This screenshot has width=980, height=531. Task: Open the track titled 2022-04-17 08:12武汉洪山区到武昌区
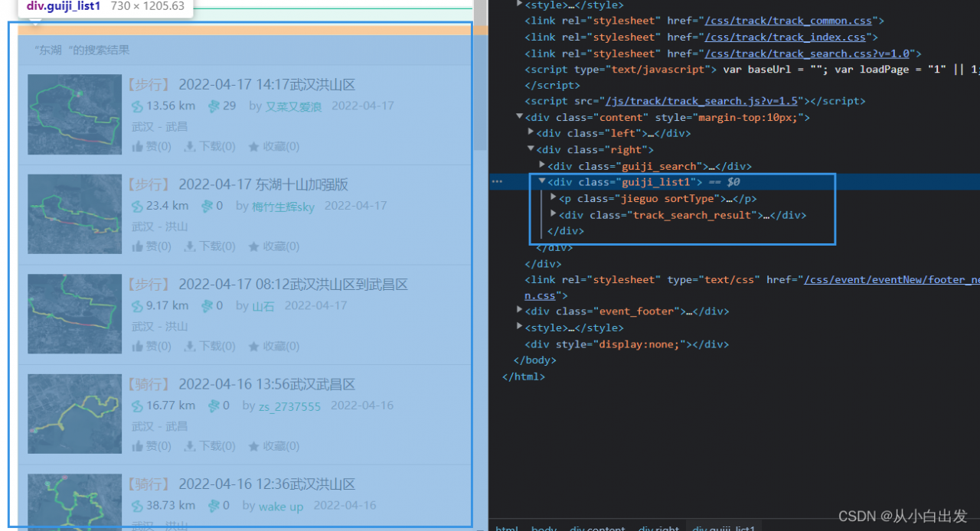[293, 285]
